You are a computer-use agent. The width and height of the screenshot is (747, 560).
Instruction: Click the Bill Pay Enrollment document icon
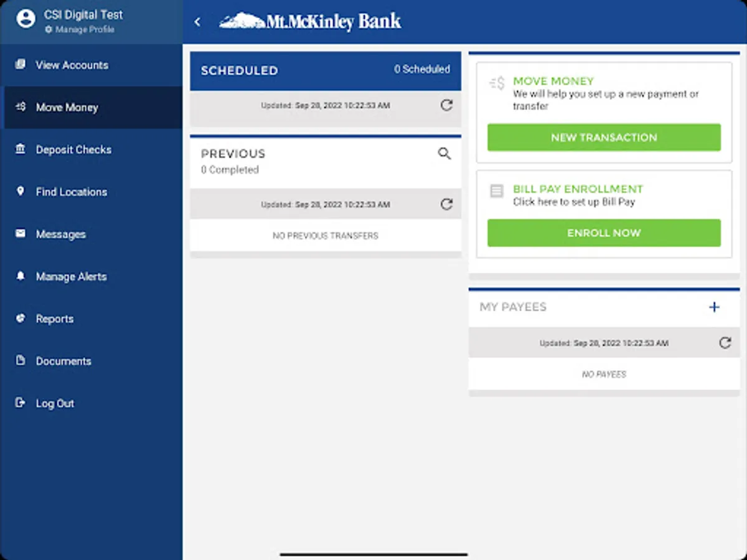pyautogui.click(x=496, y=191)
